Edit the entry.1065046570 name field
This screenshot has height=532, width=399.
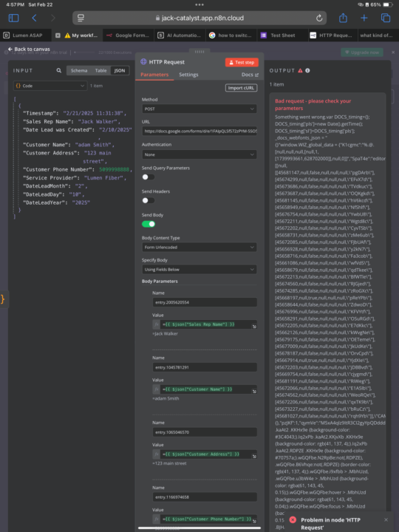(205, 432)
